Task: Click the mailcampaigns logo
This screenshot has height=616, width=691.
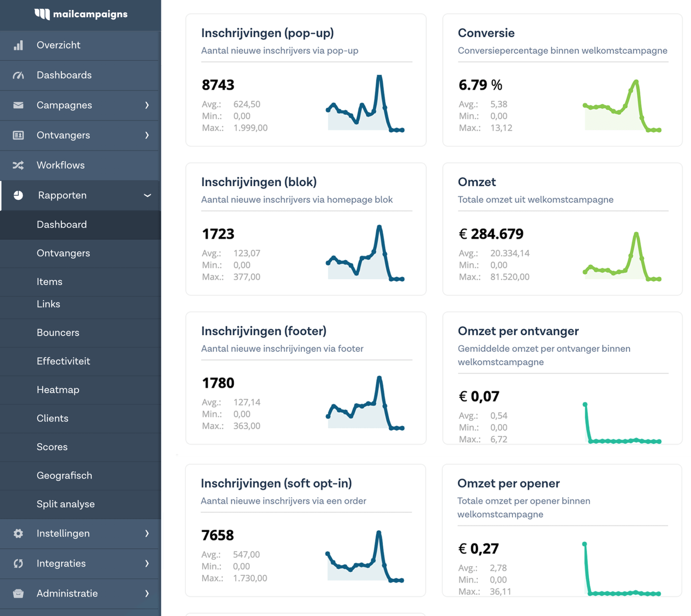Action: click(x=81, y=14)
